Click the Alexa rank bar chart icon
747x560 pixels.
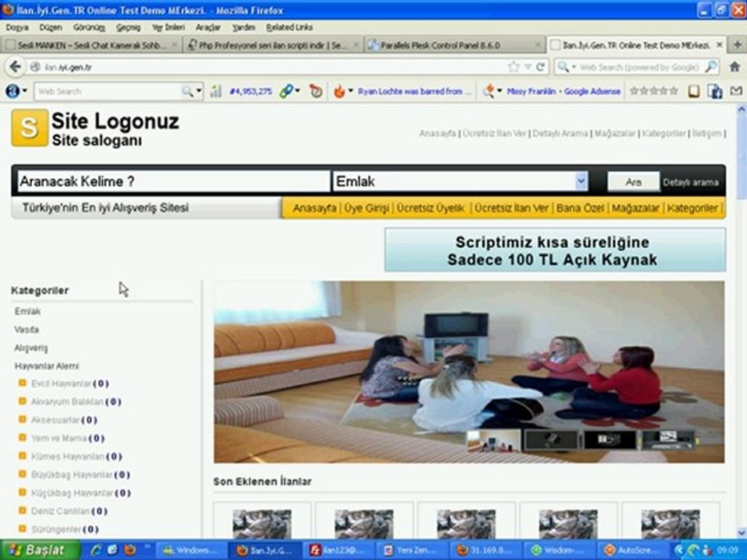[216, 91]
